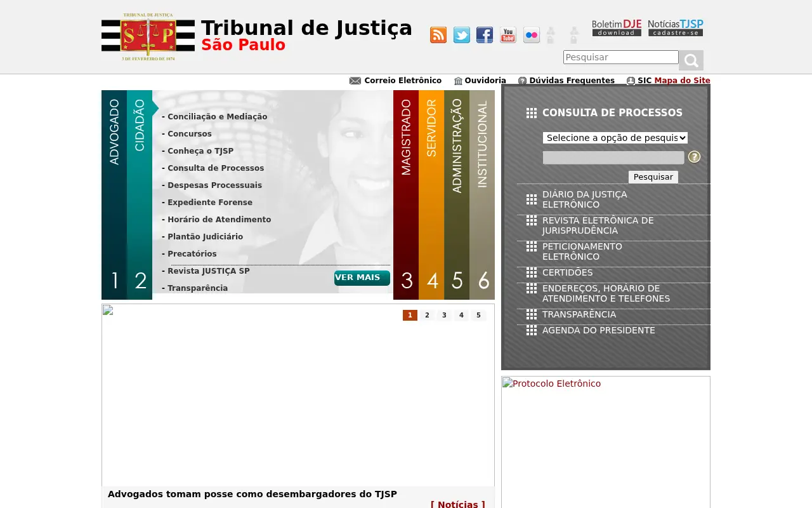Screen dimensions: 812x508
Task: Open the Concursos link
Action: (x=190, y=134)
